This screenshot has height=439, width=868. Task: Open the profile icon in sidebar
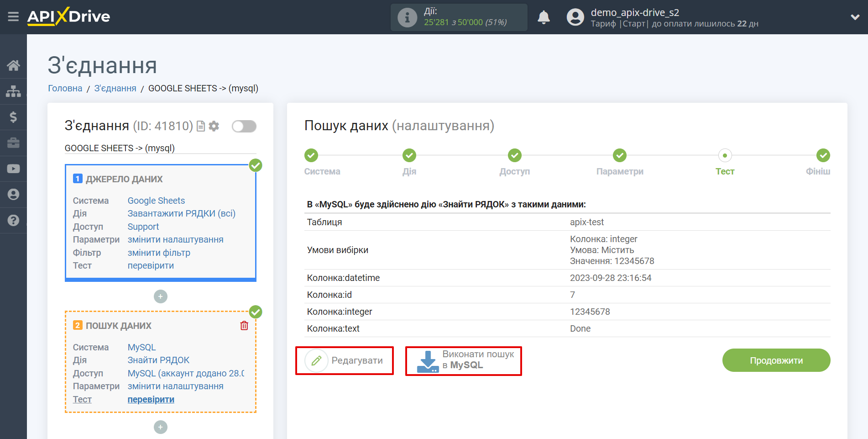pyautogui.click(x=13, y=194)
